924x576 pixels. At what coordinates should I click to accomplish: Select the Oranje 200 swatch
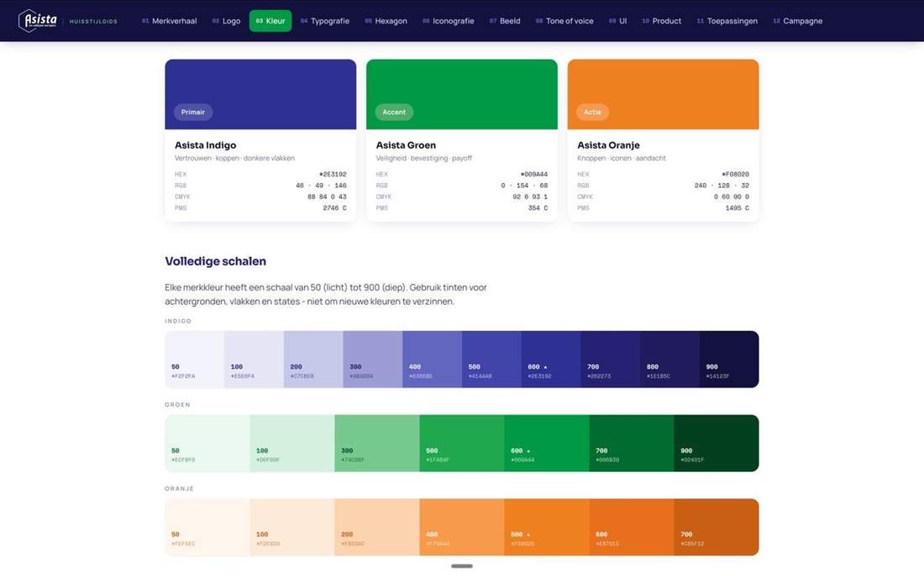click(377, 527)
